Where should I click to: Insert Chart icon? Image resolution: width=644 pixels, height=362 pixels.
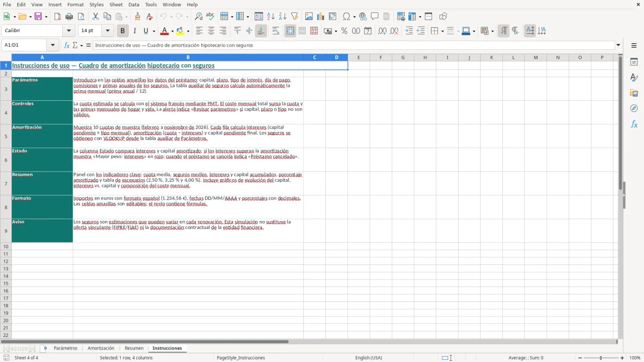(321, 17)
